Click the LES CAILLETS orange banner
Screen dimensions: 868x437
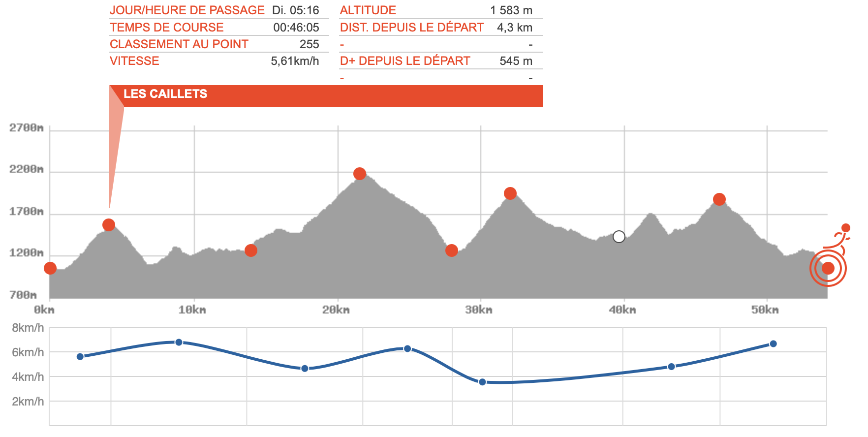326,95
